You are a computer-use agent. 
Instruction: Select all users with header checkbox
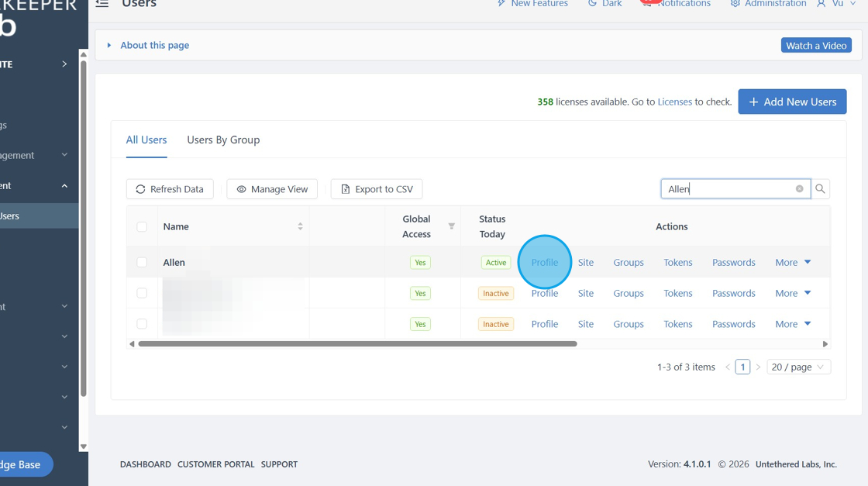point(142,226)
